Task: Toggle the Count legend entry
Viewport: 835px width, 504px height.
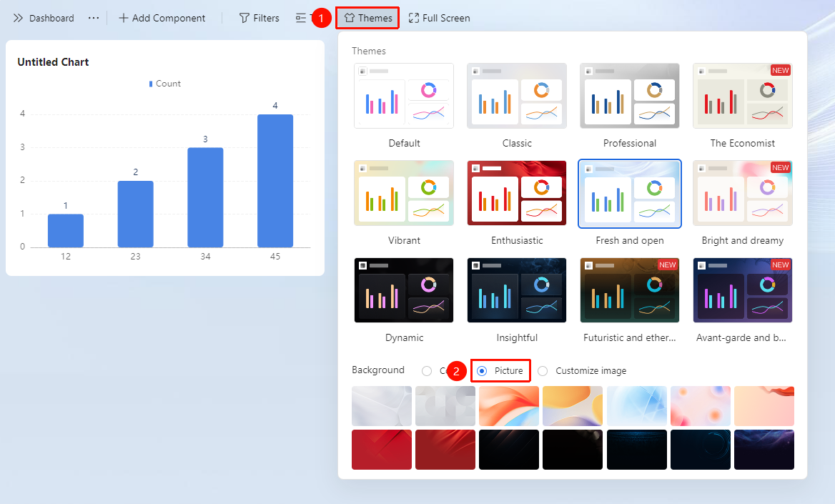Action: tap(165, 84)
